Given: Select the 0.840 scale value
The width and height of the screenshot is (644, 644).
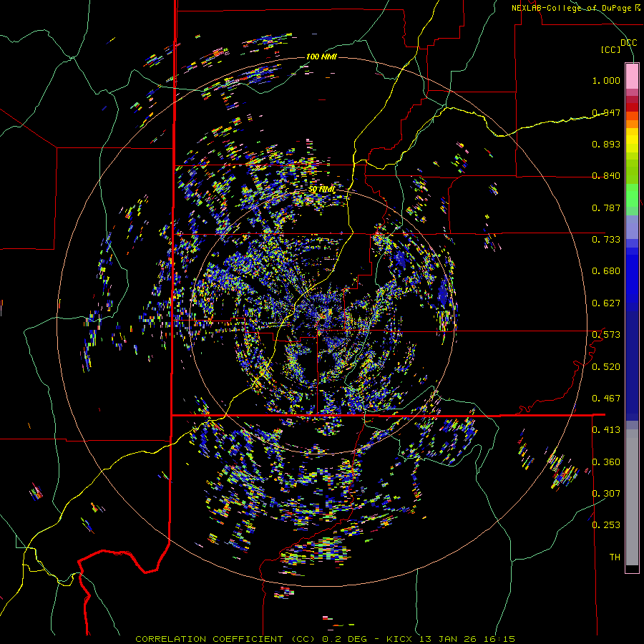Looking at the screenshot, I should tap(606, 176).
